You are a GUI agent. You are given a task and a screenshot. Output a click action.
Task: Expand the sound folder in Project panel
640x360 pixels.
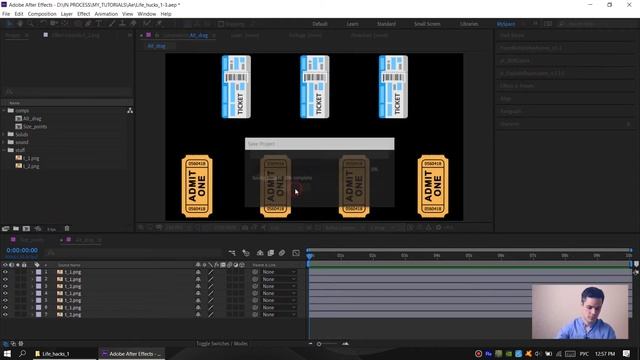4,142
